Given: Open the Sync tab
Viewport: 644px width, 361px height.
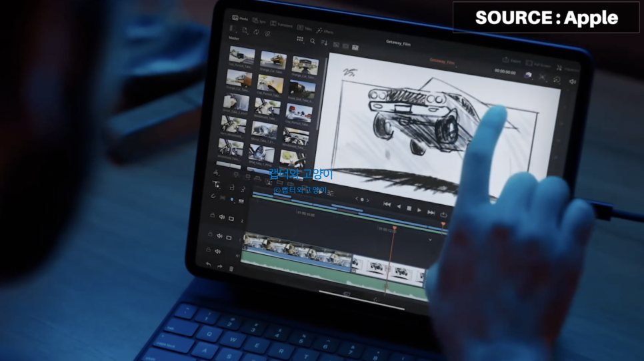Looking at the screenshot, I should 259,21.
